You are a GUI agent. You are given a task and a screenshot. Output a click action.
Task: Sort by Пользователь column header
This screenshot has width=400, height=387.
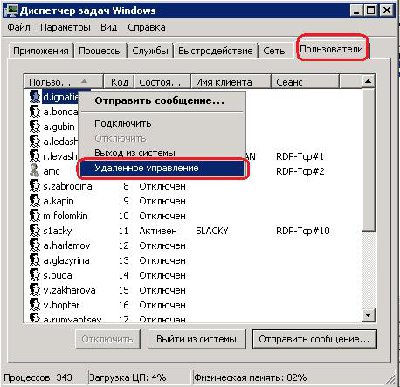click(63, 82)
